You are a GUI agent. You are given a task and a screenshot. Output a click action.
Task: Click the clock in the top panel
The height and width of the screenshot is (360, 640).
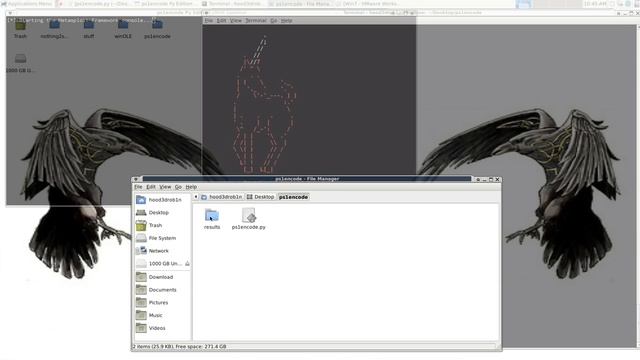tap(595, 4)
